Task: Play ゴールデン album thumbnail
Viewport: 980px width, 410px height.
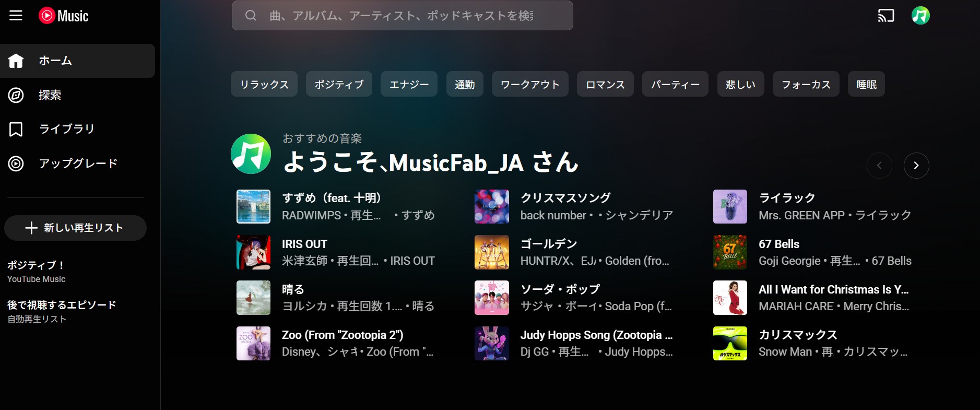Action: 492,252
